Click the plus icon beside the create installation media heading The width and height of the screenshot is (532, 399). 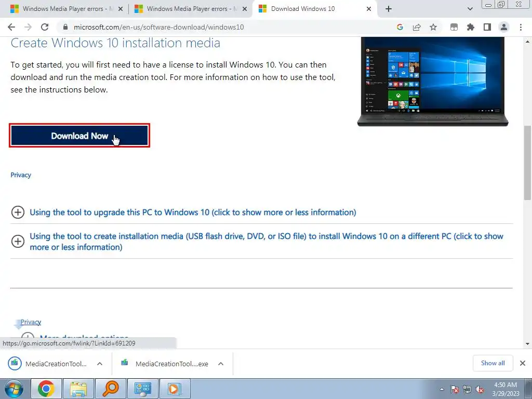18,241
